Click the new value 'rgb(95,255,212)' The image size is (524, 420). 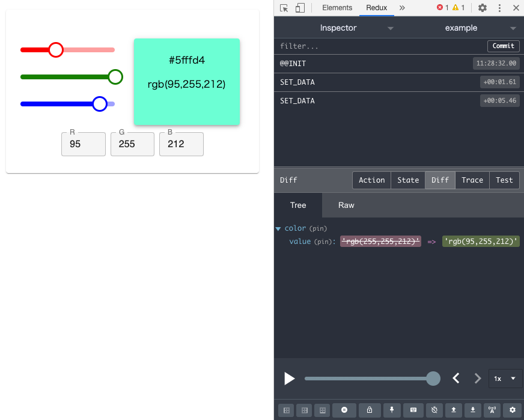(x=481, y=241)
